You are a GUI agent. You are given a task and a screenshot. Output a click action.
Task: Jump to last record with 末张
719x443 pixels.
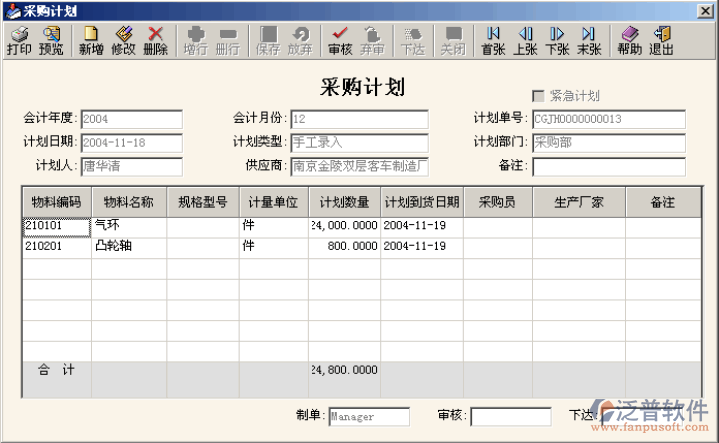click(589, 41)
